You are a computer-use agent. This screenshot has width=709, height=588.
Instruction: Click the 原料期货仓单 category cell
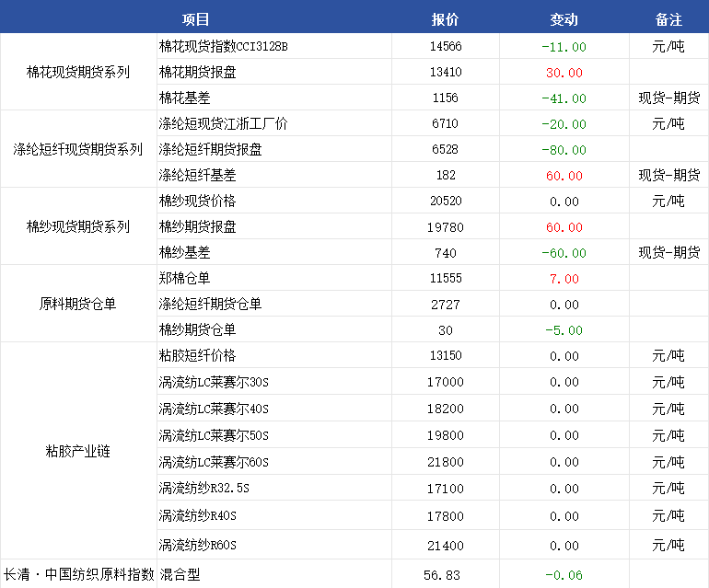tap(78, 304)
